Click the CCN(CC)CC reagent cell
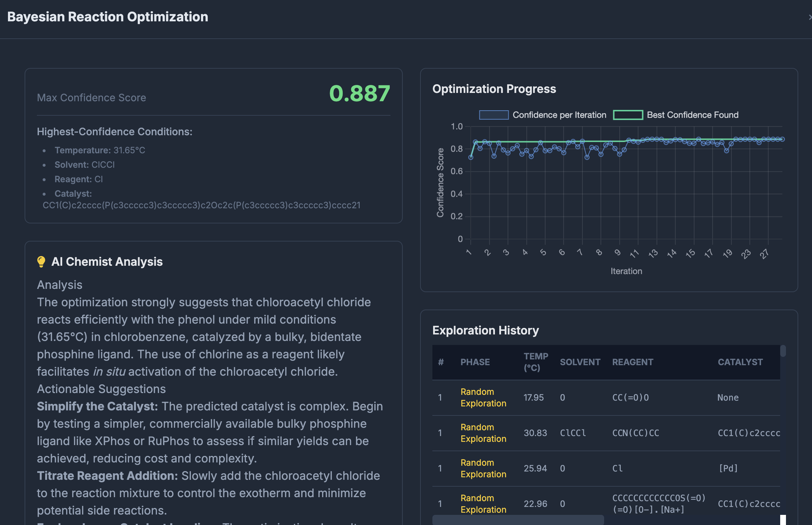This screenshot has width=812, height=525. pyautogui.click(x=636, y=433)
